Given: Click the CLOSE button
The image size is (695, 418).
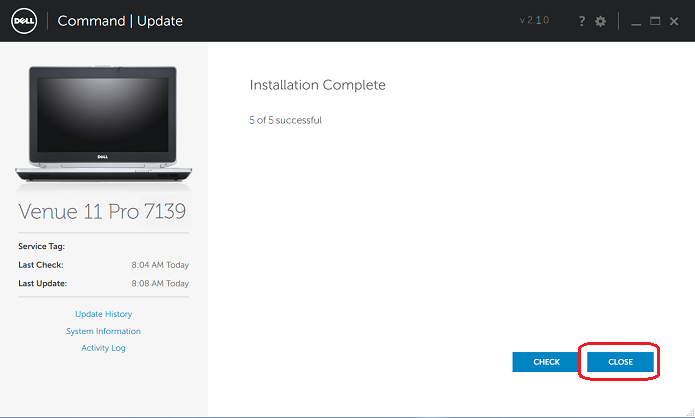Looking at the screenshot, I should coord(620,362).
